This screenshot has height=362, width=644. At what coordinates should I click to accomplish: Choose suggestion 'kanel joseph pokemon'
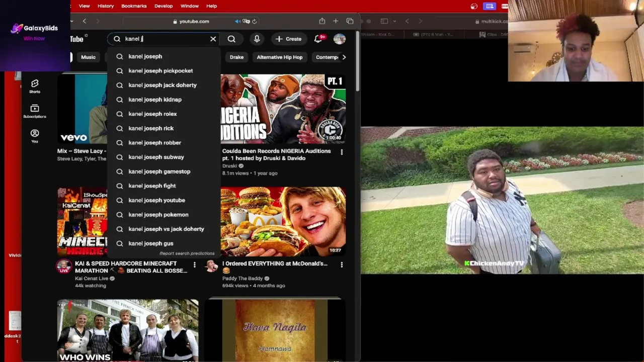pyautogui.click(x=164, y=215)
